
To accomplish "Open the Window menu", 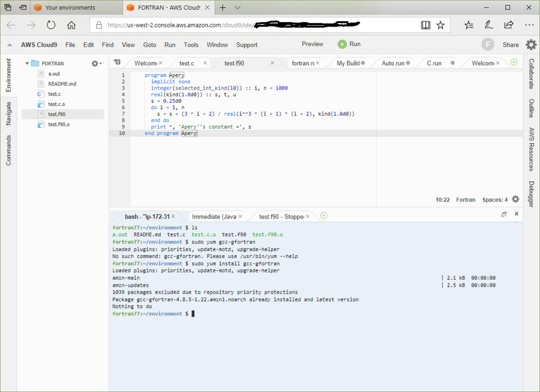I will [217, 45].
